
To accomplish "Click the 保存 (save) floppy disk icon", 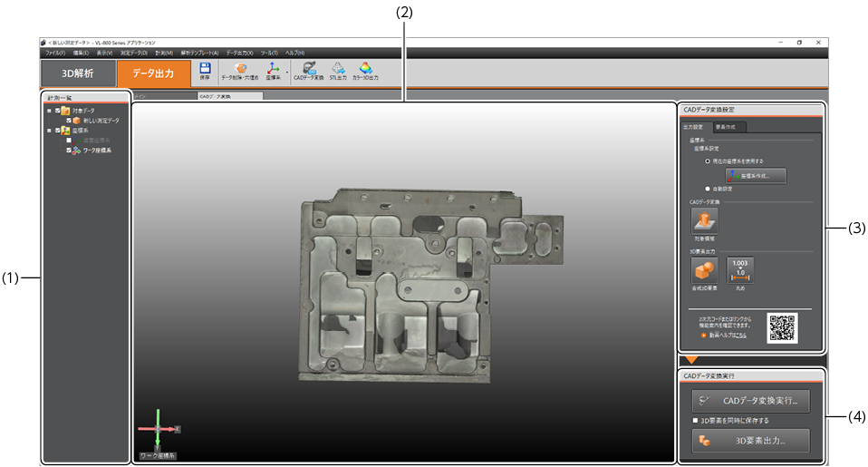I will 205,69.
